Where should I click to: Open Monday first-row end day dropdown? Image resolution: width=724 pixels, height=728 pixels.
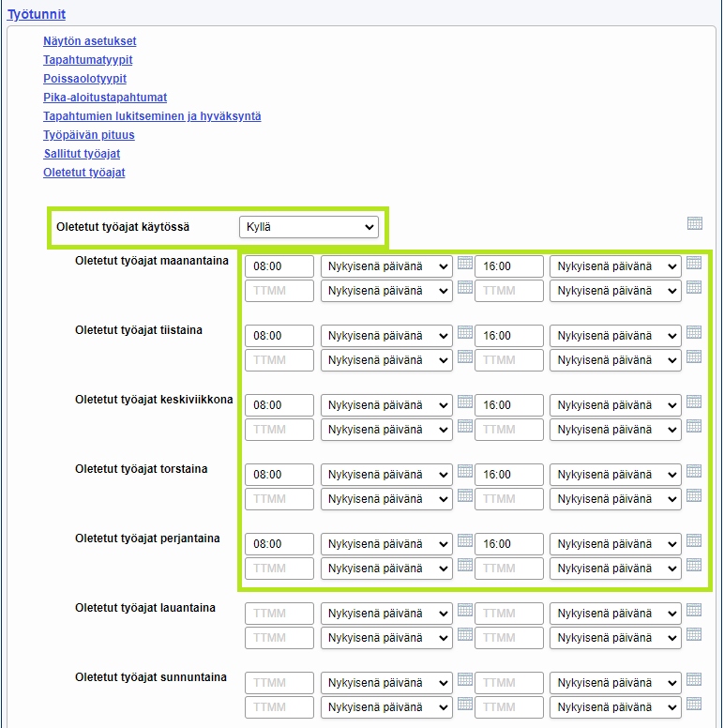615,266
